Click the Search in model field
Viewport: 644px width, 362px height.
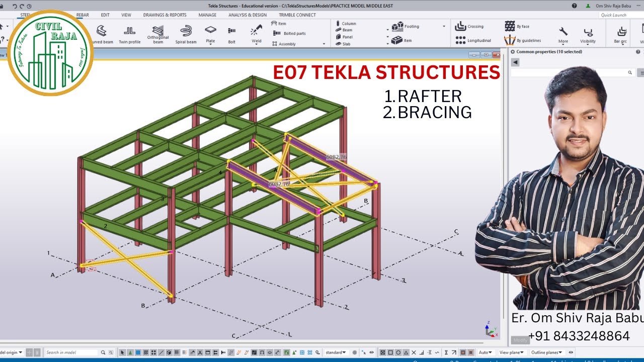(71, 352)
